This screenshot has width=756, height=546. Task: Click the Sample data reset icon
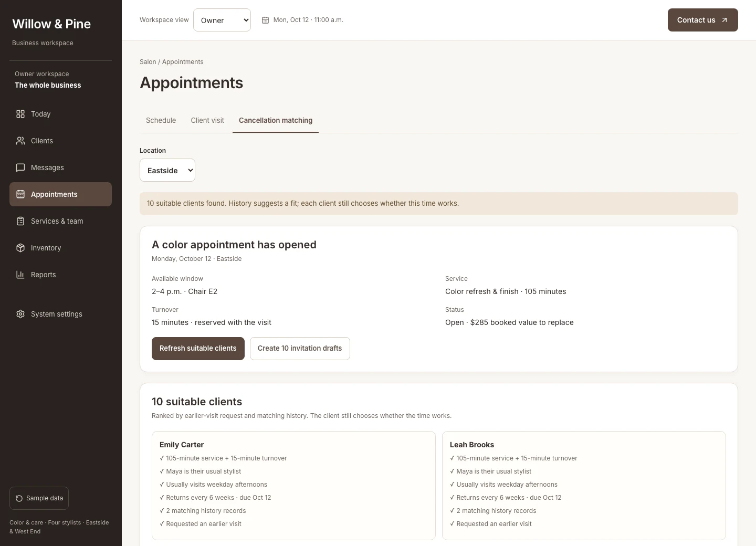[19, 498]
